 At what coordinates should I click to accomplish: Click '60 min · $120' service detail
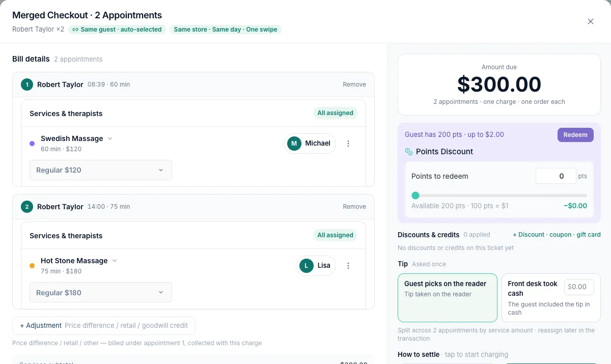coord(61,149)
